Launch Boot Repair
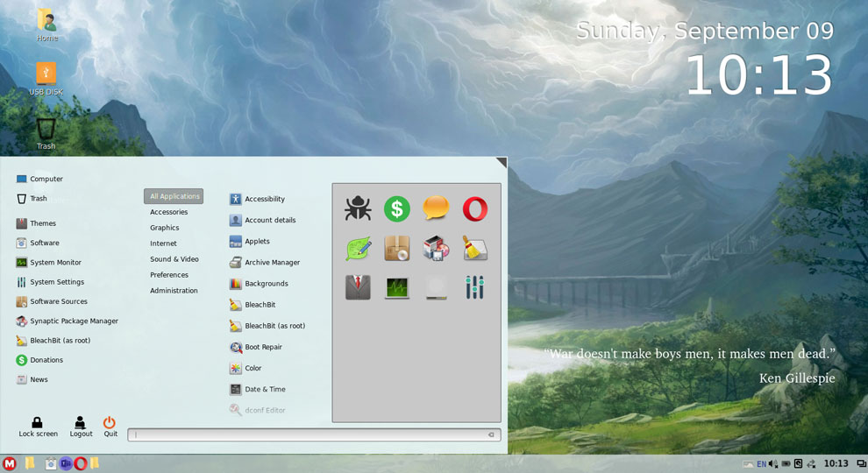This screenshot has height=473, width=868. click(256, 347)
